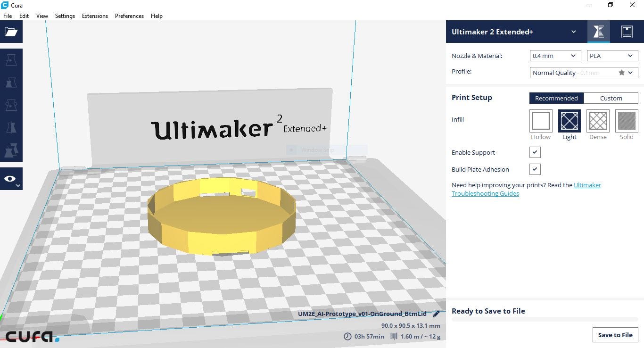Click Save to File button
The width and height of the screenshot is (644, 348).
coord(615,335)
